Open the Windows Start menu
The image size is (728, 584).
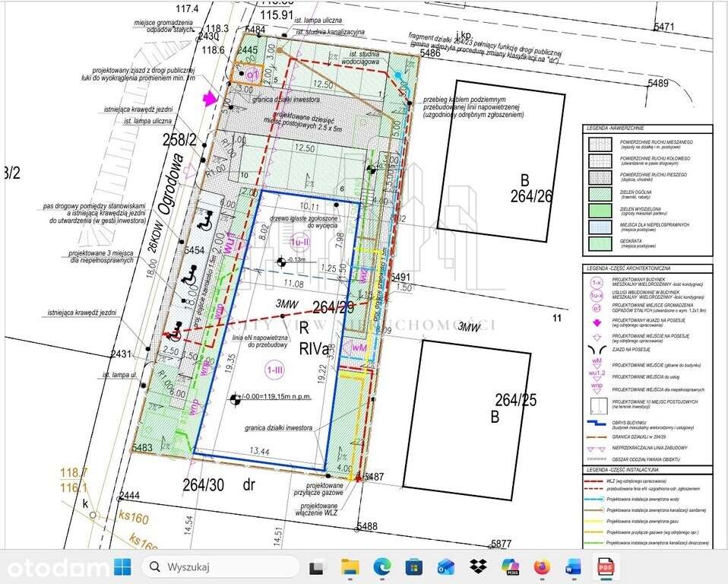(x=122, y=567)
